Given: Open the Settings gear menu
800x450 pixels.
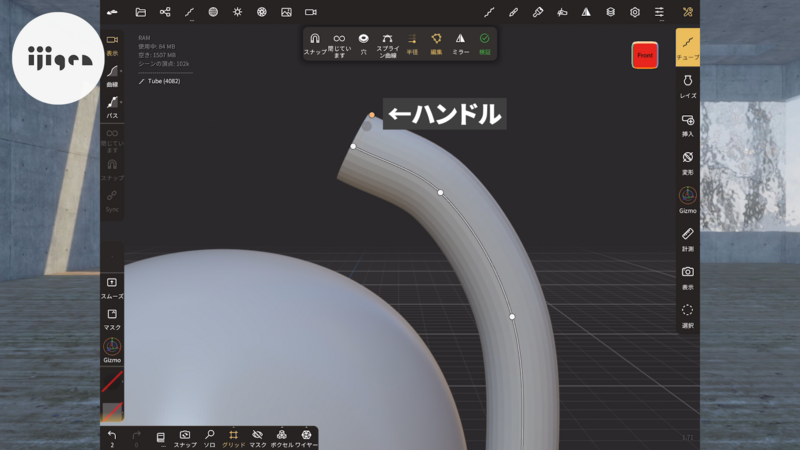Looking at the screenshot, I should coord(635,12).
